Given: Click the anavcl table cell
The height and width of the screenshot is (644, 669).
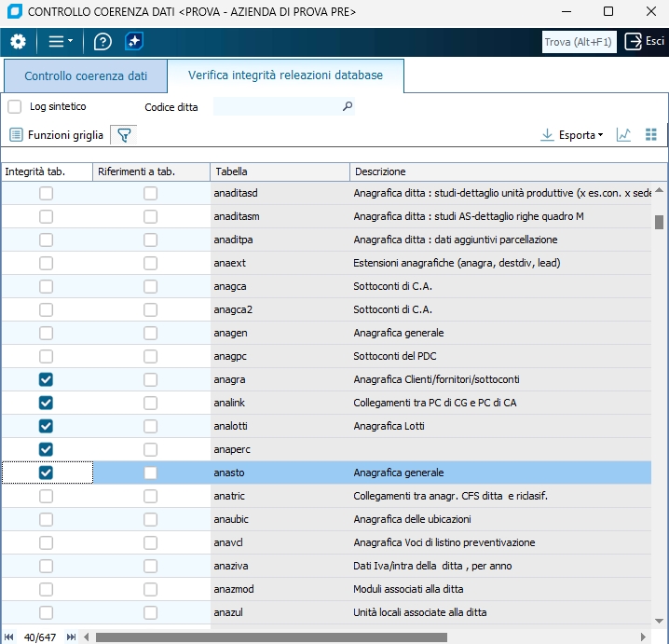Looking at the screenshot, I should coord(280,542).
